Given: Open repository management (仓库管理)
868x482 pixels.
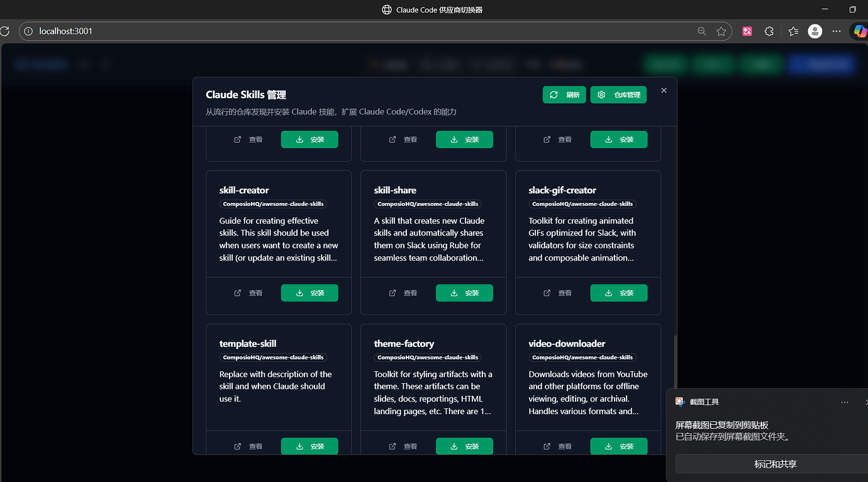Looking at the screenshot, I should click(x=618, y=95).
